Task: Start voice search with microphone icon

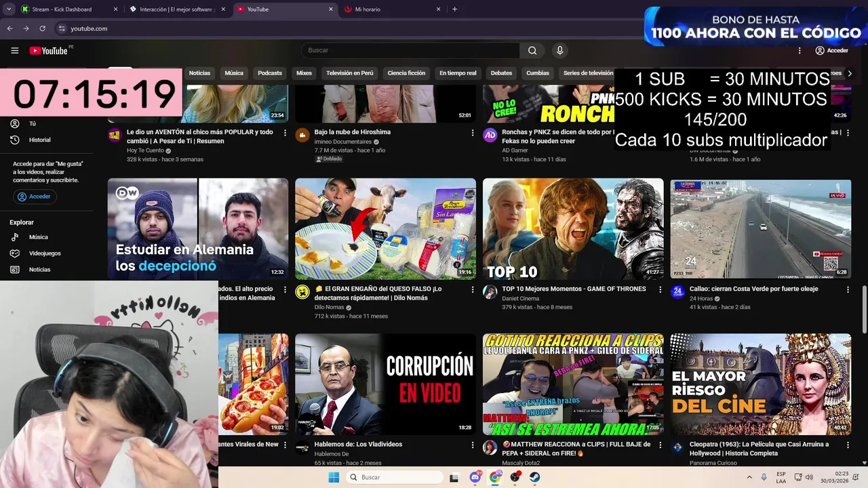Action: pos(559,50)
